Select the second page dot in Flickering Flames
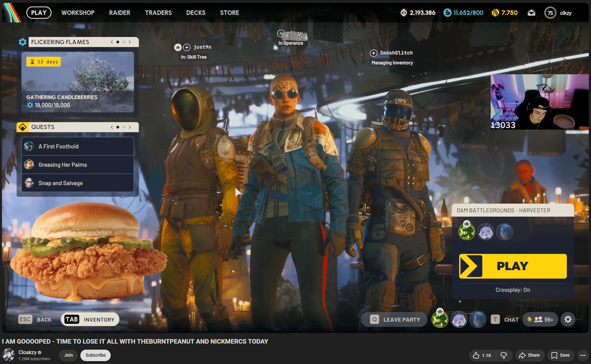591x364 pixels. pos(124,42)
